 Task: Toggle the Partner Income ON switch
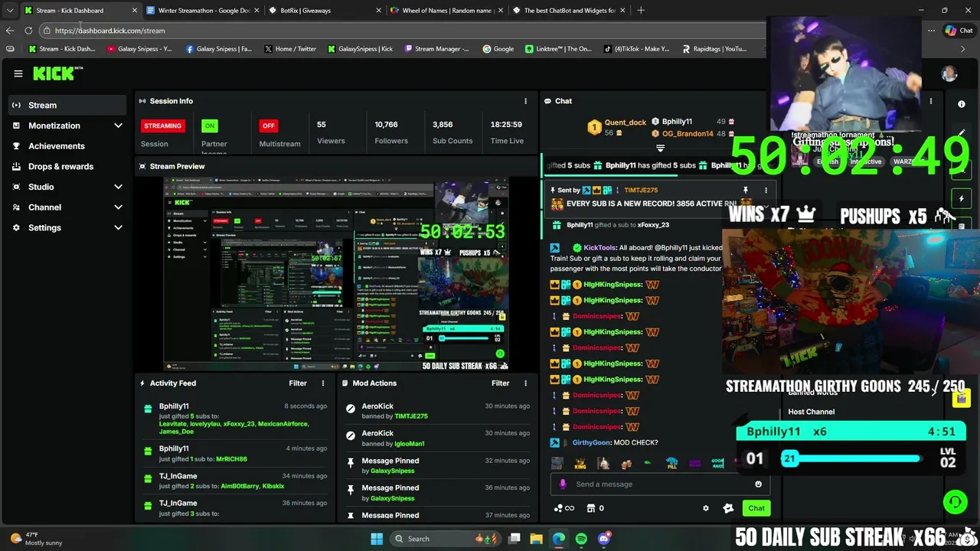pos(210,126)
